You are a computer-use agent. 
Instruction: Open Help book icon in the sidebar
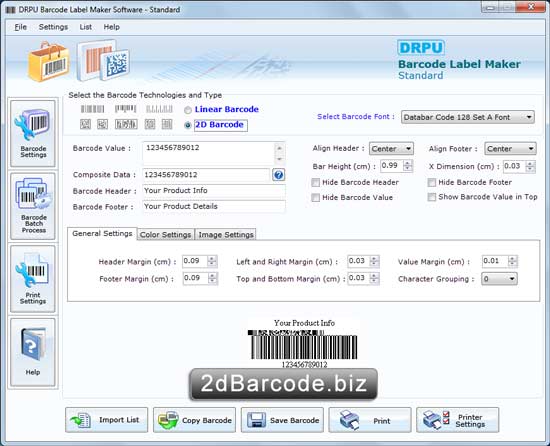click(33, 352)
